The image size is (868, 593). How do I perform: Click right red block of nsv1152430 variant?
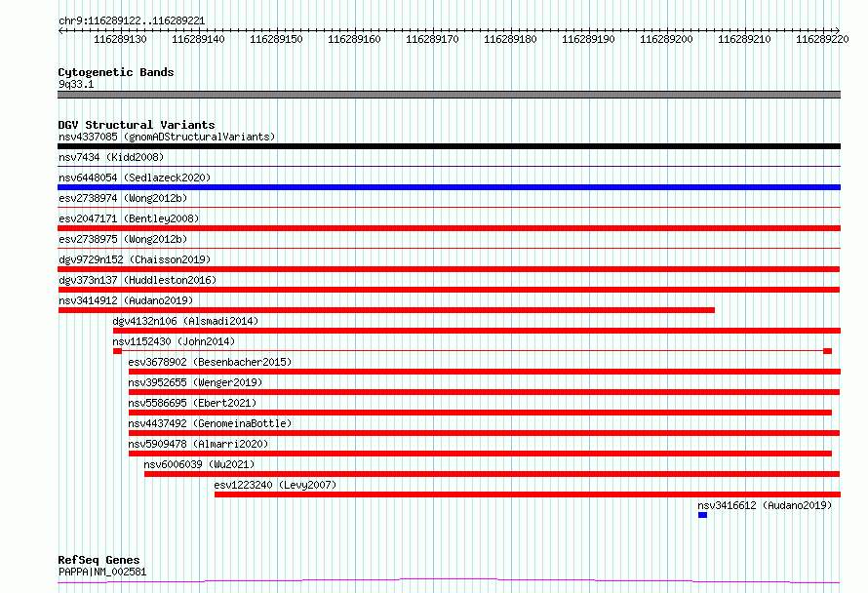click(828, 351)
